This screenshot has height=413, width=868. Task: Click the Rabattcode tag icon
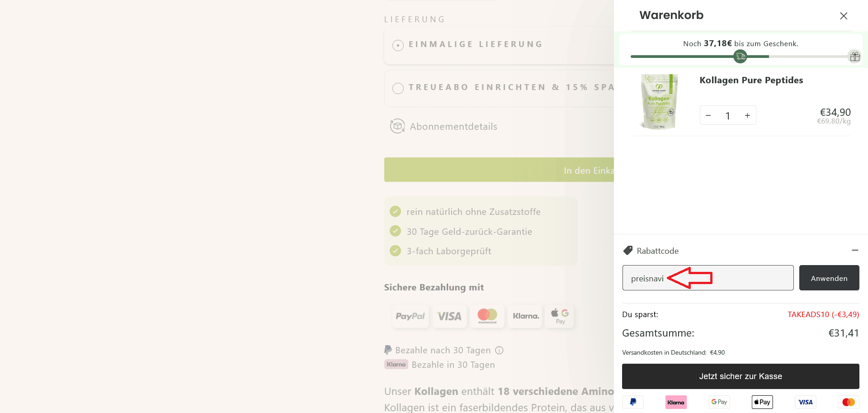click(x=627, y=250)
